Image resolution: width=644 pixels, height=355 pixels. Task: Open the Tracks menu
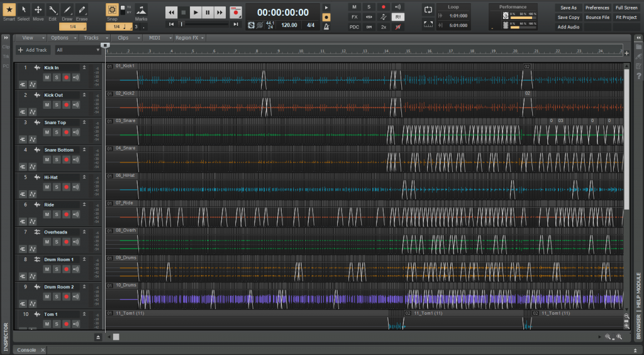click(94, 38)
